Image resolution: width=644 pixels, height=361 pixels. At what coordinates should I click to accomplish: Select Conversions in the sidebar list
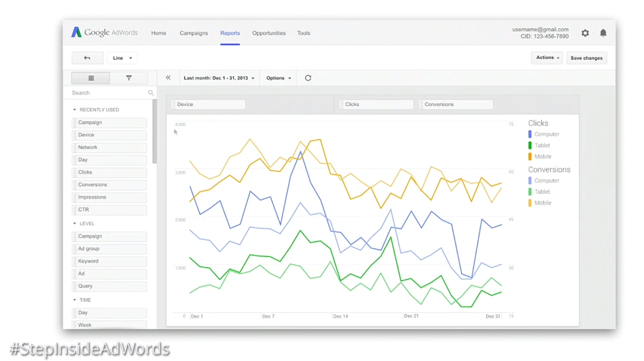click(x=109, y=185)
